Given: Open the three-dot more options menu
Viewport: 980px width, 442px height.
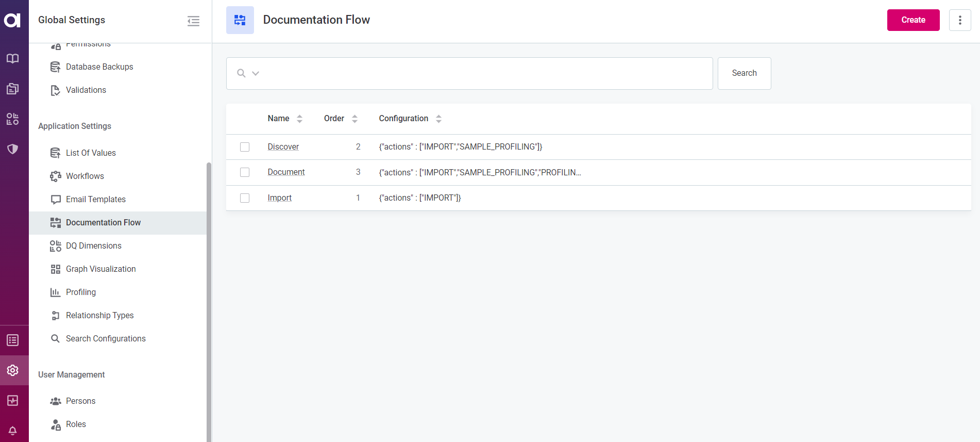Looking at the screenshot, I should tap(959, 20).
